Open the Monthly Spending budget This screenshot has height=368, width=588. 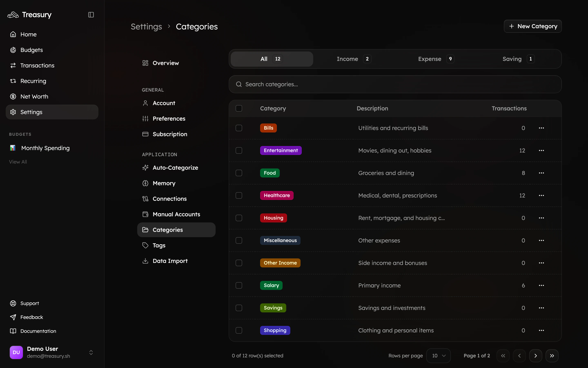click(52, 148)
